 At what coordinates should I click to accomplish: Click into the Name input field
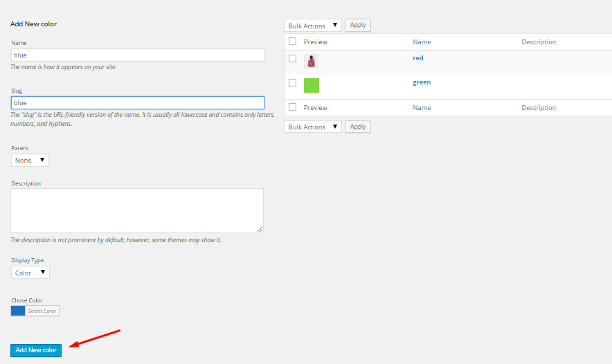(138, 55)
